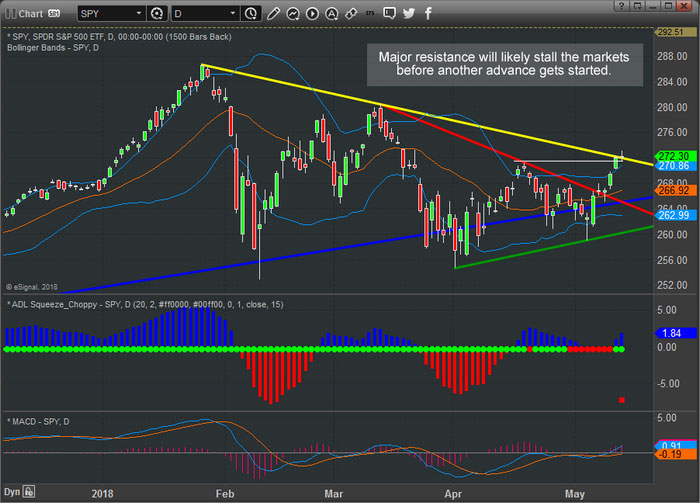Viewport: 700px width, 503px height.
Task: Click the ADL Squeeze_Choppy study label
Action: pos(145,304)
